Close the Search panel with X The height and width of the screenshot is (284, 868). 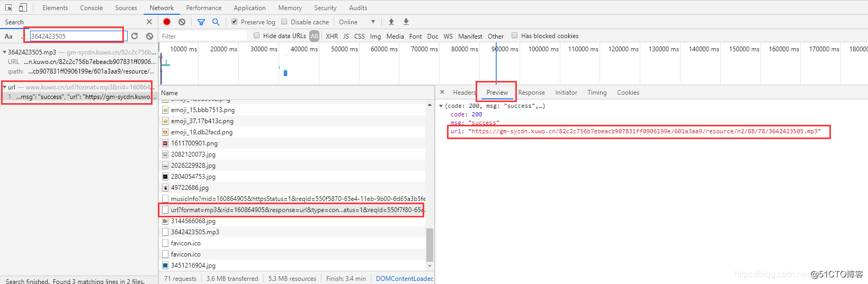pos(149,22)
